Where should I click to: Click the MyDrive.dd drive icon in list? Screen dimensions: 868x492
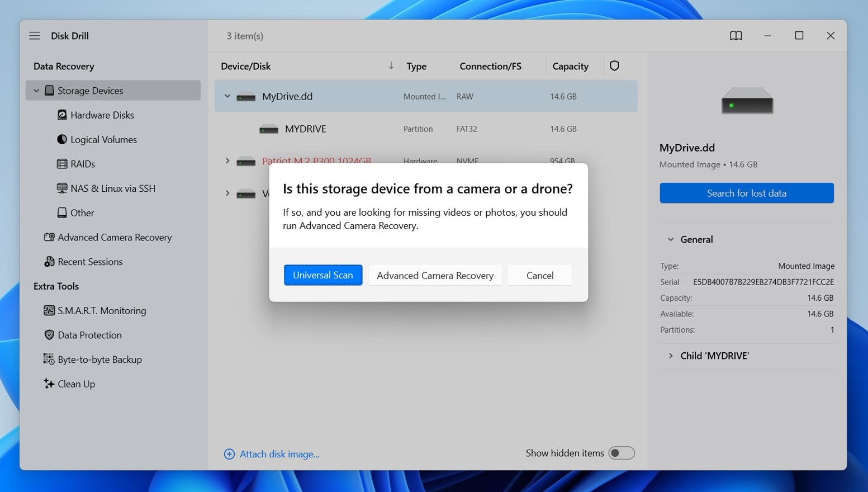(246, 97)
